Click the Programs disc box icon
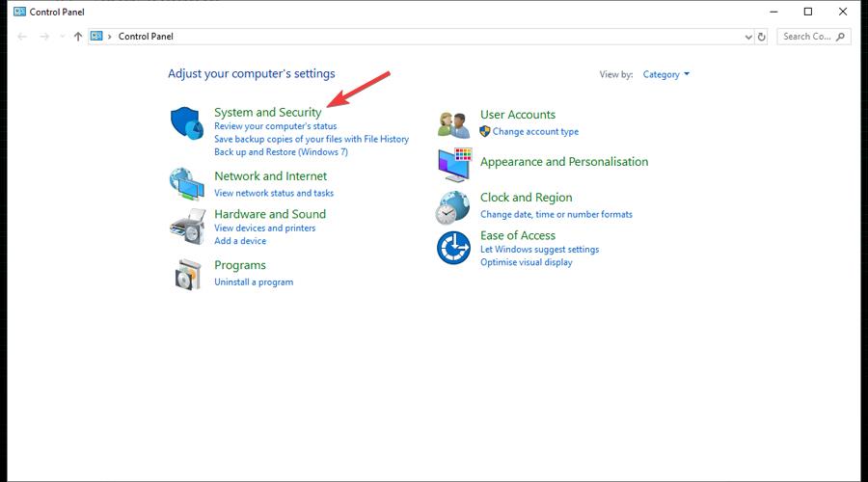The width and height of the screenshot is (868, 482). pos(188,275)
